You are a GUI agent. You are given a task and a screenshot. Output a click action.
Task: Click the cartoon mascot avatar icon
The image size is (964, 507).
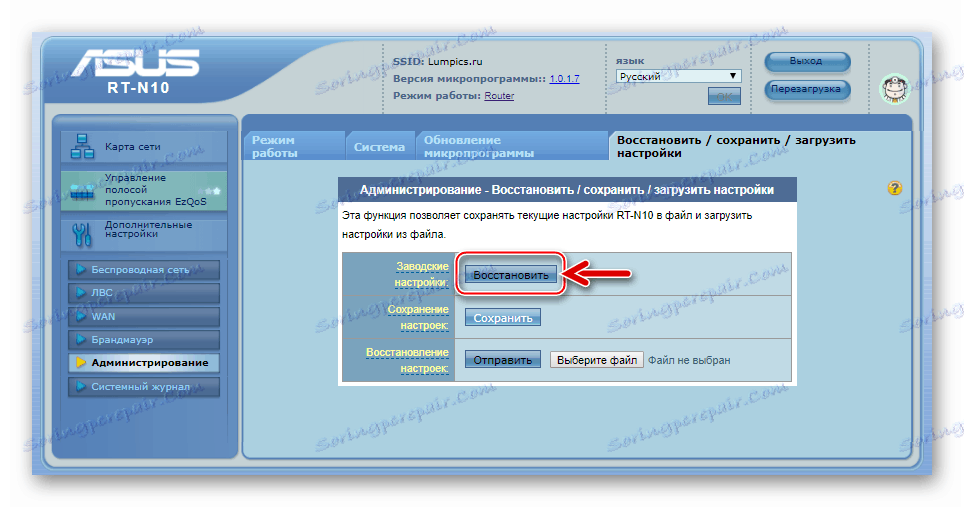[893, 88]
